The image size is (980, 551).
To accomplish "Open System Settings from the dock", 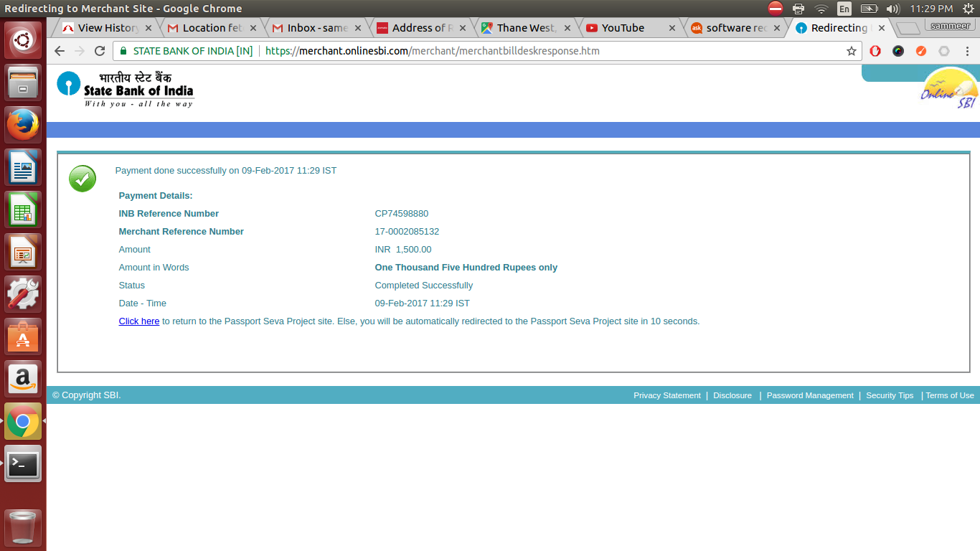I will pyautogui.click(x=23, y=293).
